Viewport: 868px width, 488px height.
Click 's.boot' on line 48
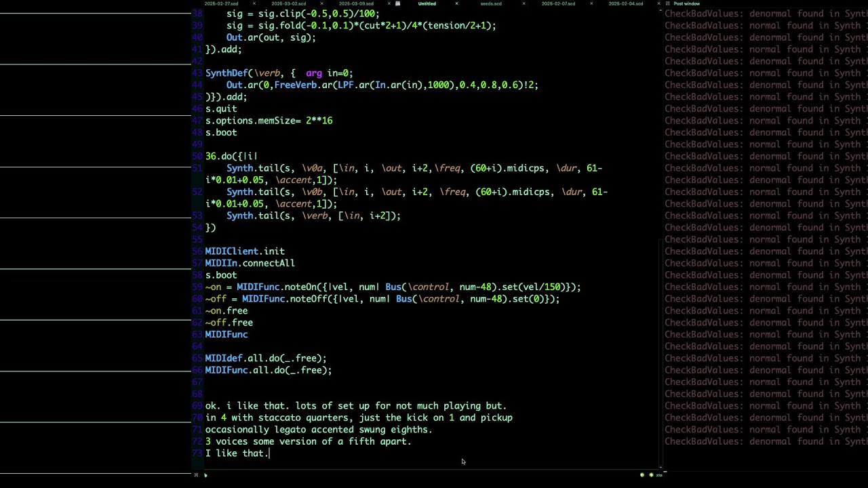click(221, 132)
